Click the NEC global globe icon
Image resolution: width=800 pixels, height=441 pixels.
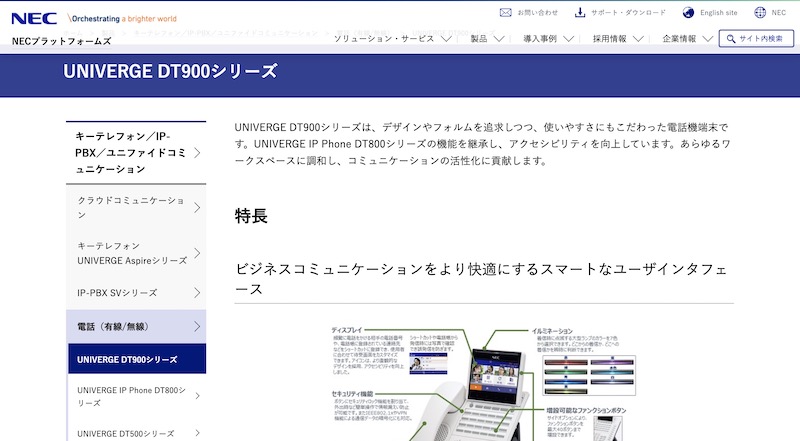click(760, 12)
